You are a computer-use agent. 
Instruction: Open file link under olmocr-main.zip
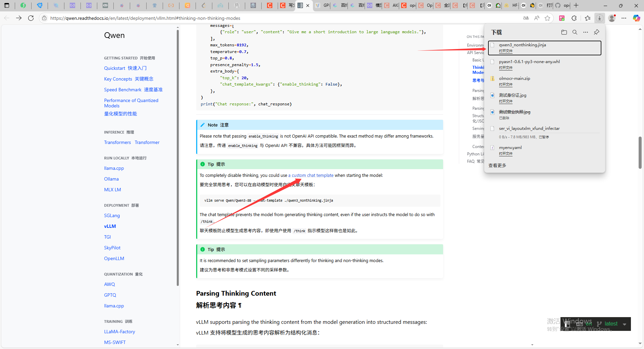pos(505,85)
